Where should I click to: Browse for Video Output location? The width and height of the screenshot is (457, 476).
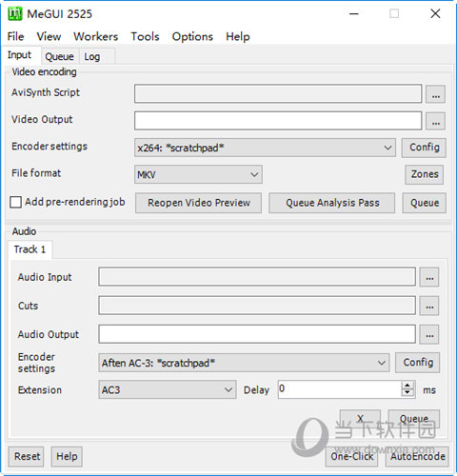[435, 121]
